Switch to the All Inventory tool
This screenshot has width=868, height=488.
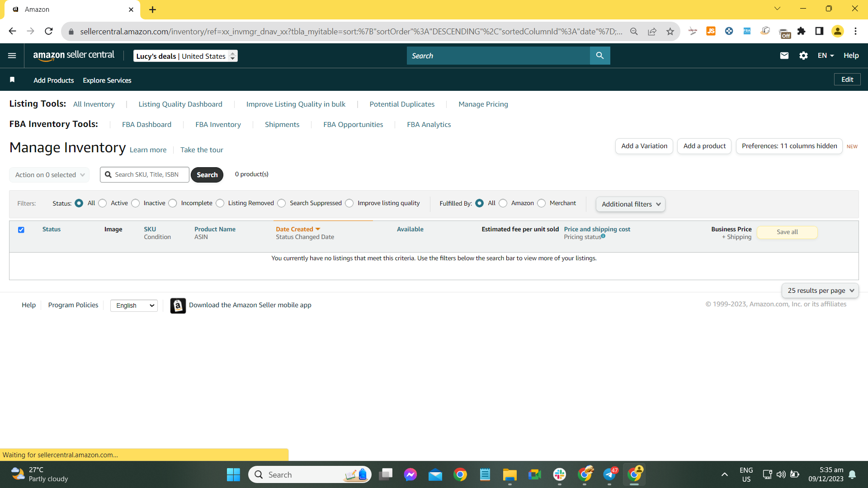point(94,104)
